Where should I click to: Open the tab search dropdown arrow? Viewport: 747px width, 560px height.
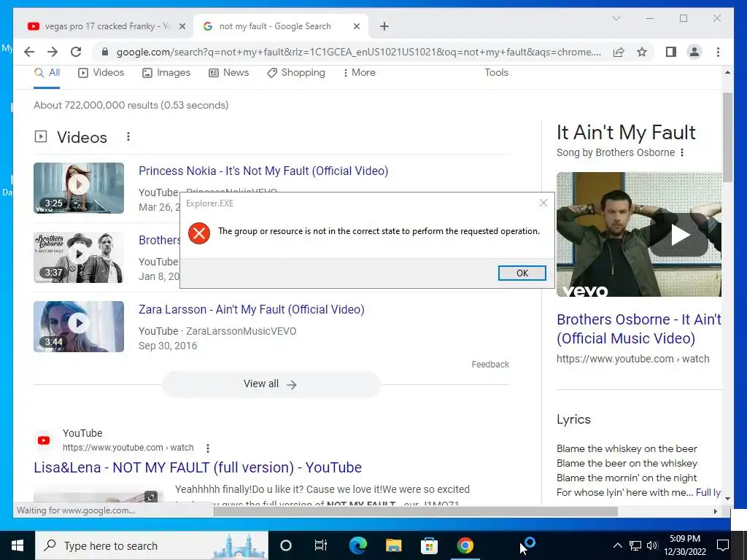pos(616,18)
